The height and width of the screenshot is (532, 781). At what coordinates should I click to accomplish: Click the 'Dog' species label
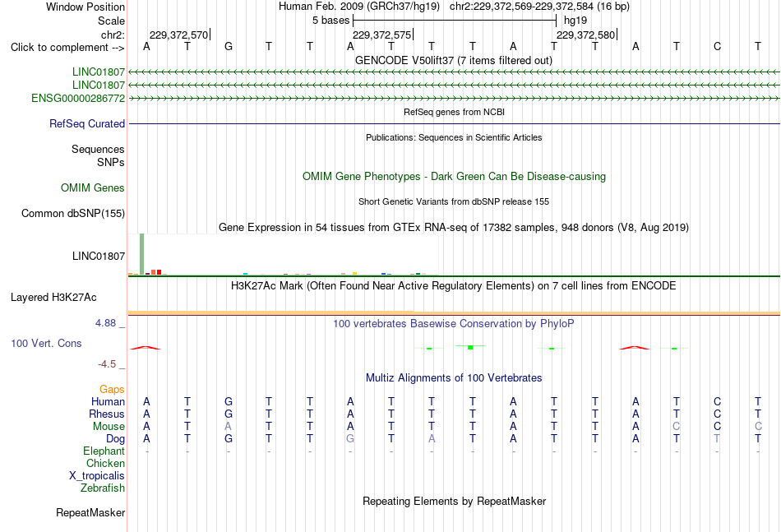click(x=116, y=439)
